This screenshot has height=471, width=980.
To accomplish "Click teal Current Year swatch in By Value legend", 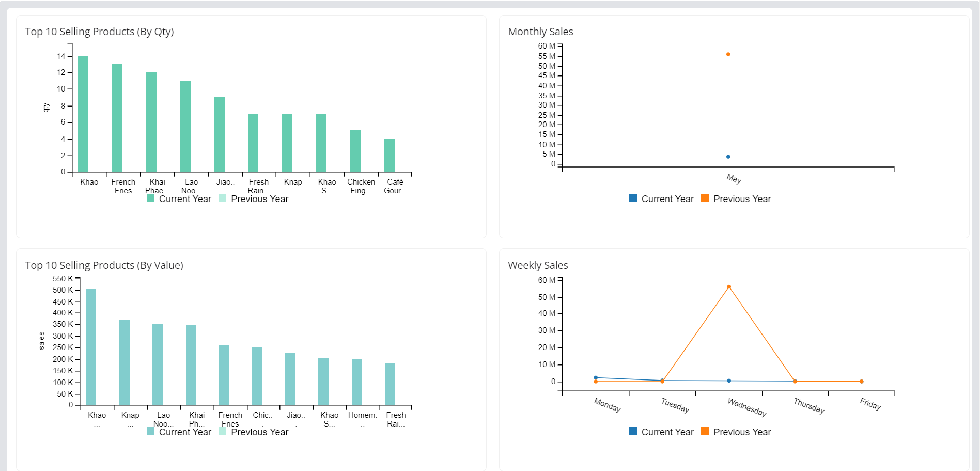I will [150, 431].
